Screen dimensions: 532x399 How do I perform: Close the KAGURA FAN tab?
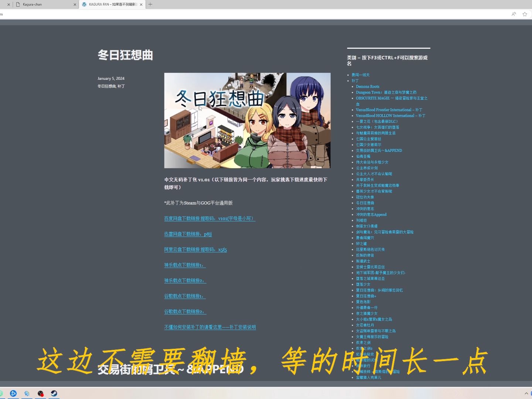[141, 4]
